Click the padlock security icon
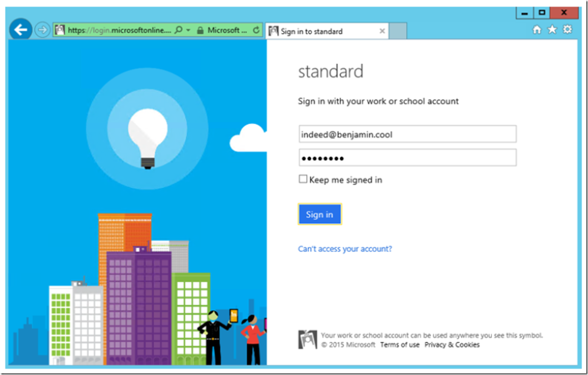This screenshot has width=588, height=375. pyautogui.click(x=200, y=31)
